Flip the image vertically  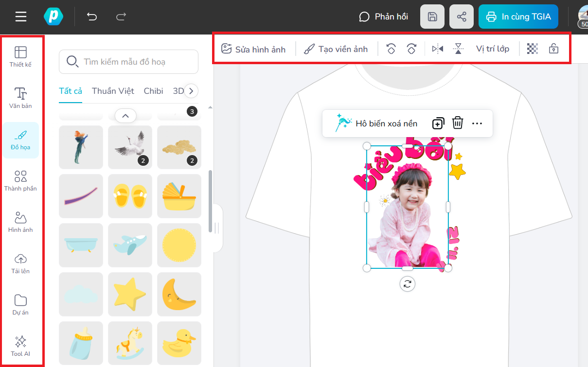[458, 49]
